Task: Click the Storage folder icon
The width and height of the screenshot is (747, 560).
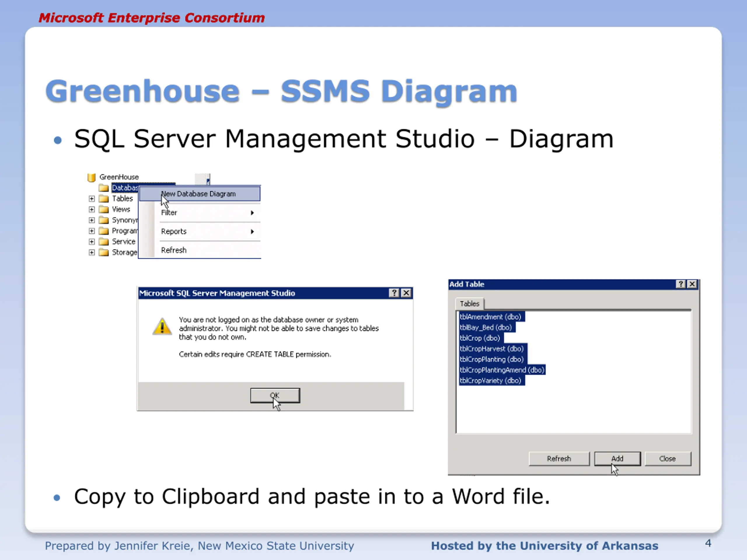Action: click(x=103, y=253)
